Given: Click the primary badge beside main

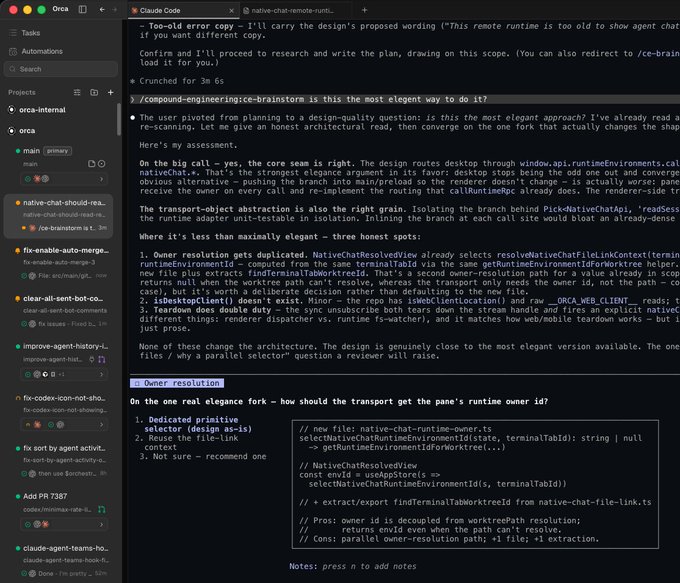Looking at the screenshot, I should coord(57,151).
